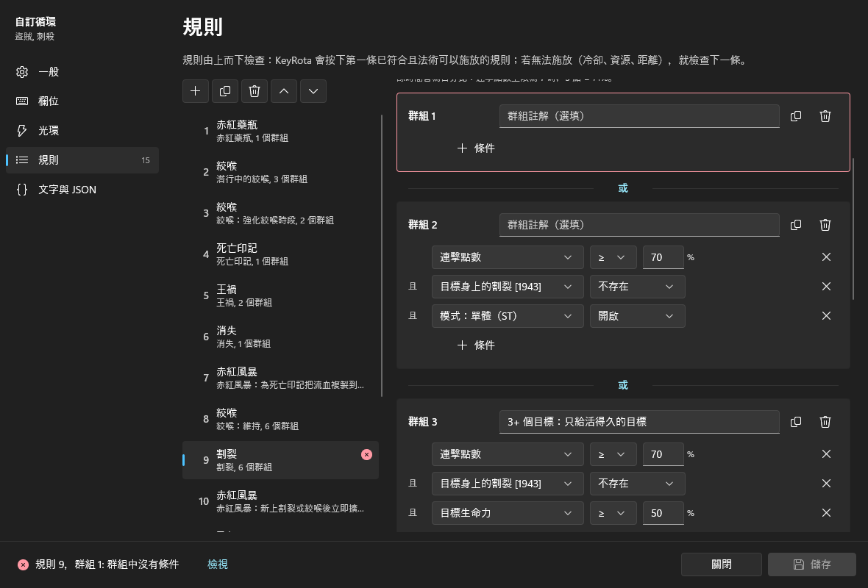
Task: Add condition to 群組 2
Action: [476, 345]
